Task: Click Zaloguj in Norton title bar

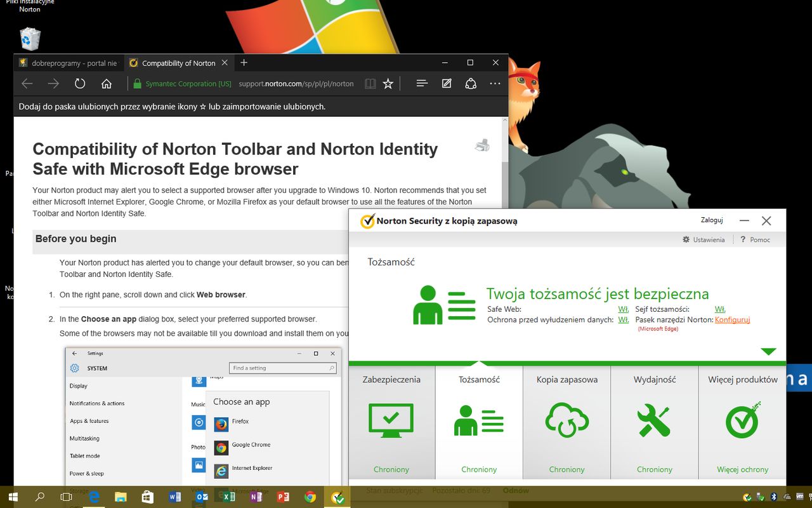Action: [712, 220]
